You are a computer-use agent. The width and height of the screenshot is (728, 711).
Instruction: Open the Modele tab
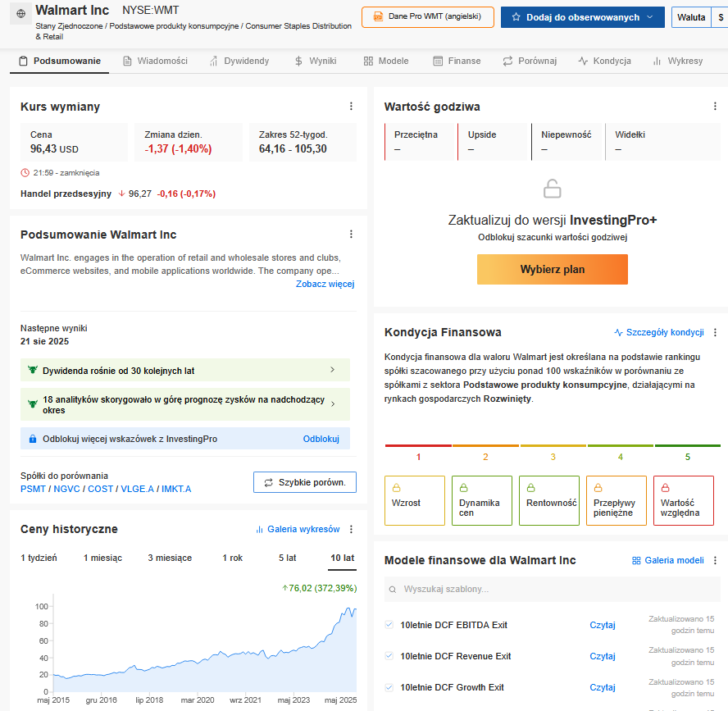(x=386, y=61)
